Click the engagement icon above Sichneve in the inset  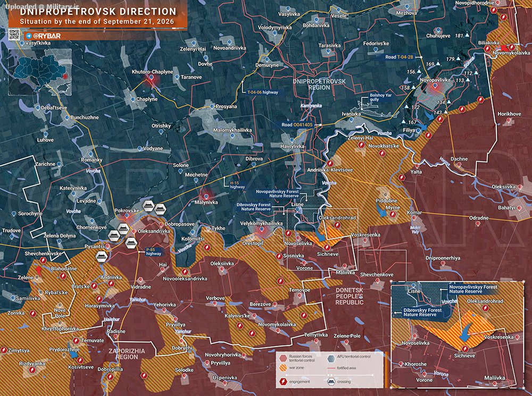(465, 349)
